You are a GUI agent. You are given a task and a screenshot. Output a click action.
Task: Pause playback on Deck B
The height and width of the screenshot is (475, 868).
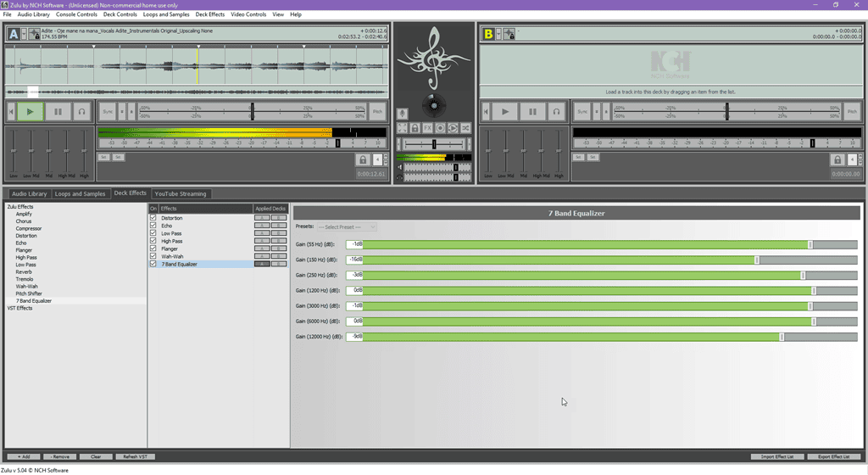coord(532,112)
